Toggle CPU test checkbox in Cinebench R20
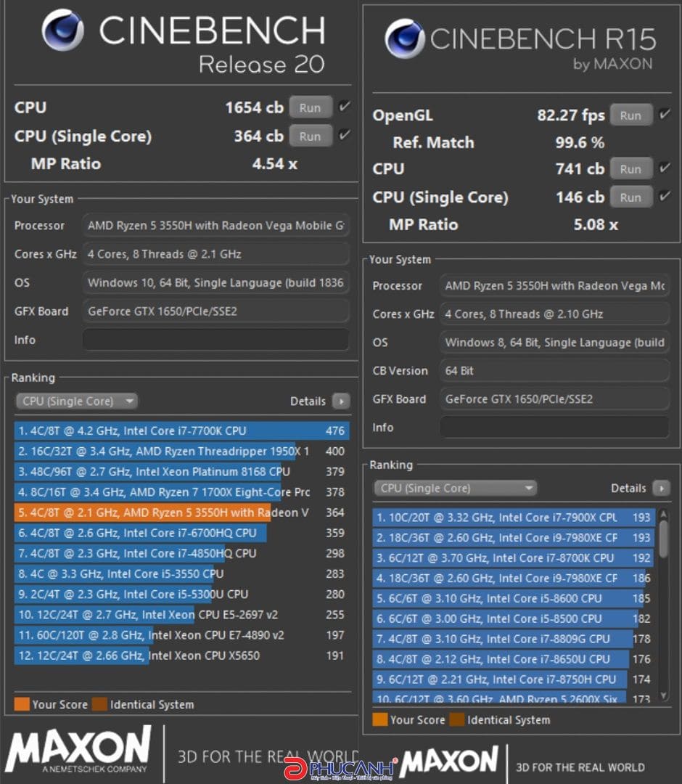Image resolution: width=682 pixels, height=784 pixels. point(344,107)
